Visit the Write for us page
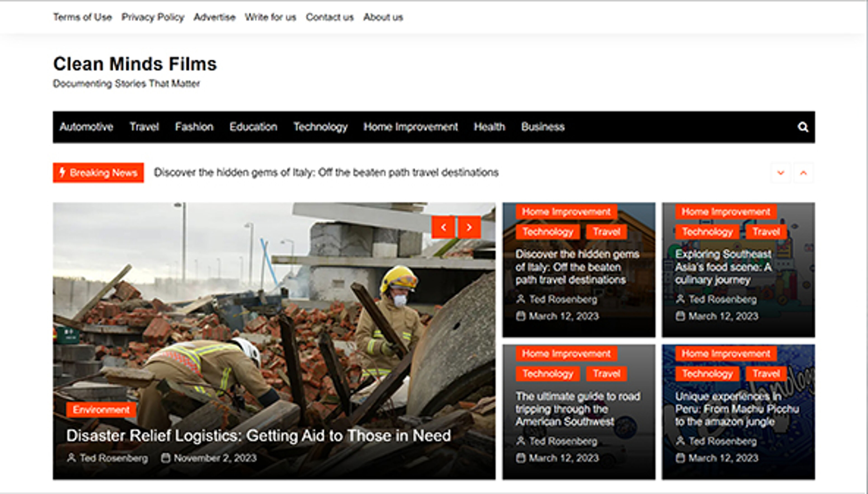 coord(270,17)
